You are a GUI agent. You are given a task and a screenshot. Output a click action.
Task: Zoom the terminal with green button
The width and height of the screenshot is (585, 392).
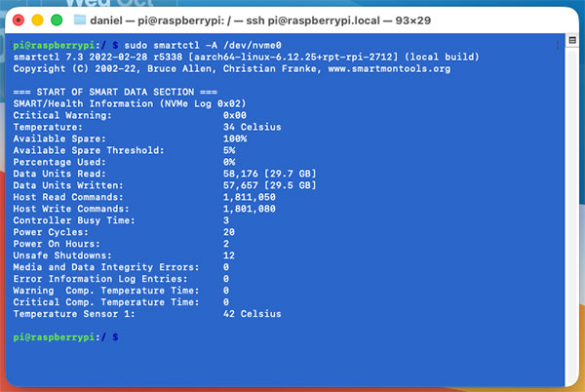click(x=57, y=20)
